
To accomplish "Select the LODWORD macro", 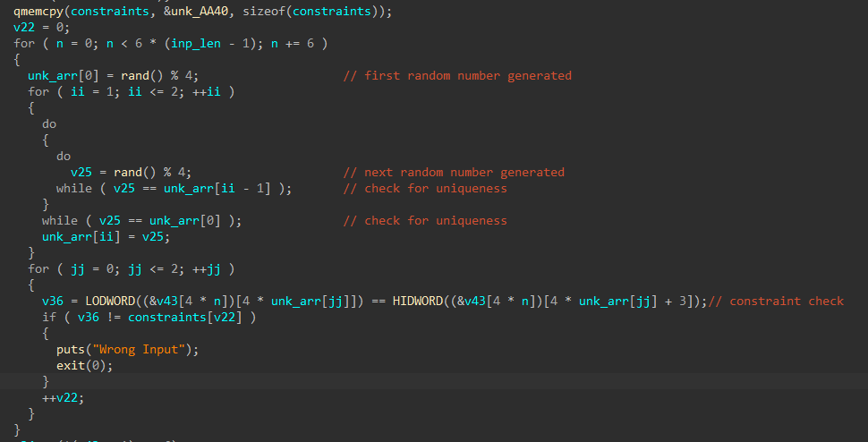I will (109, 301).
